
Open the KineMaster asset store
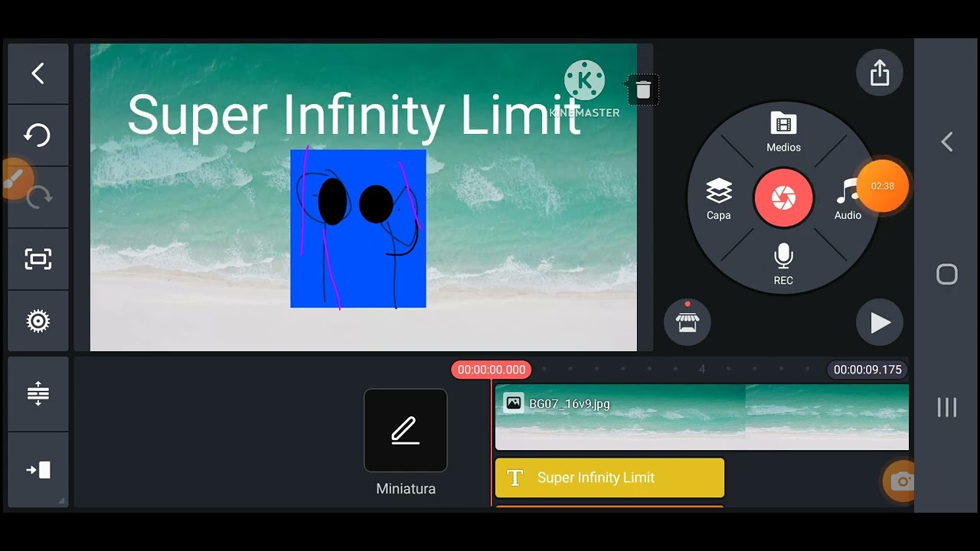688,322
